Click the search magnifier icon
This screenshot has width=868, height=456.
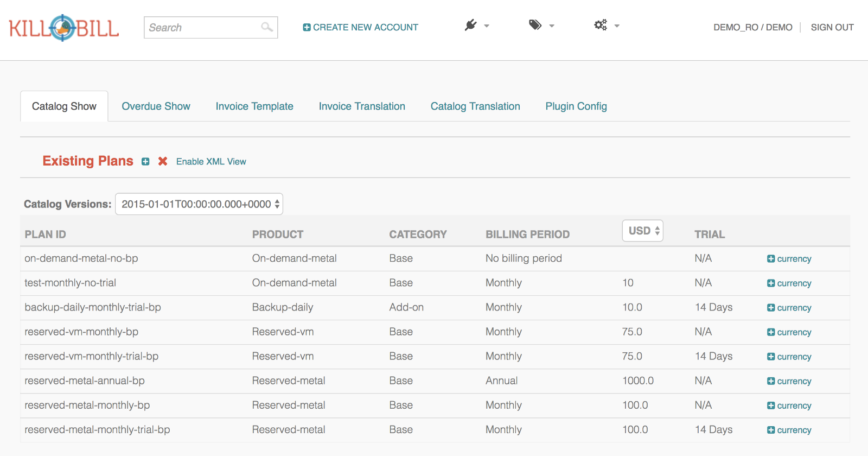tap(266, 27)
